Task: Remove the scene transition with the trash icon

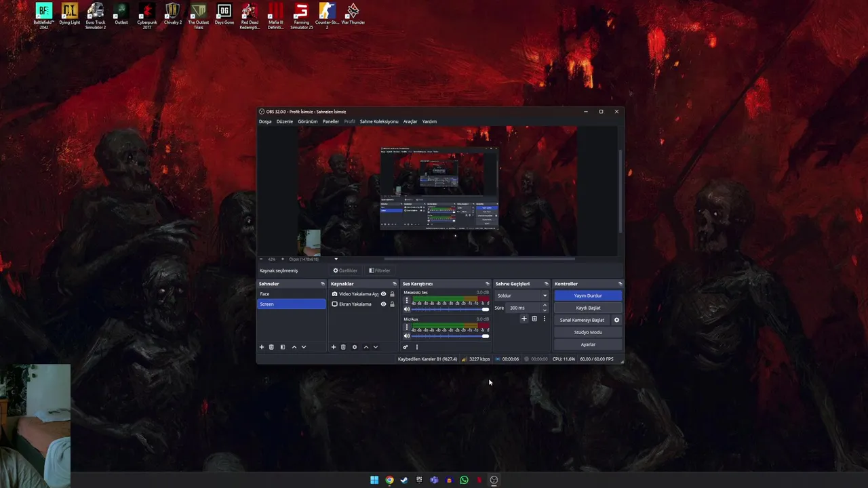Action: [534, 319]
